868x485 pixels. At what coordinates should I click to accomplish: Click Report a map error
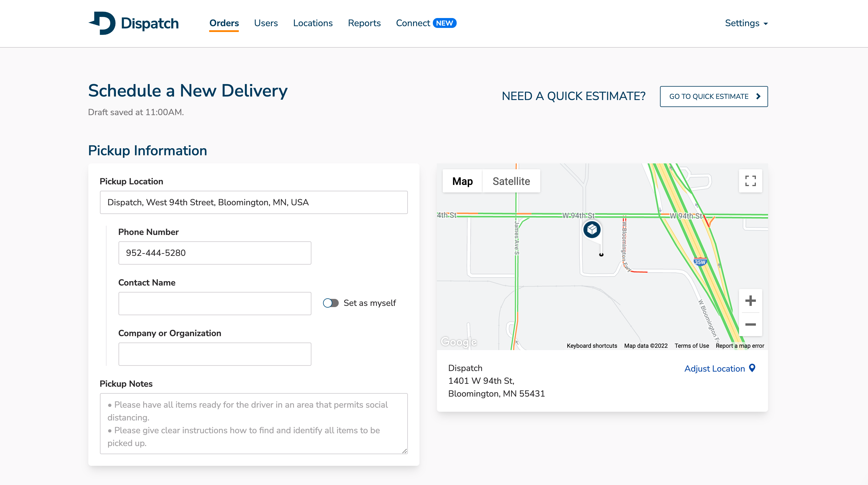pos(740,345)
